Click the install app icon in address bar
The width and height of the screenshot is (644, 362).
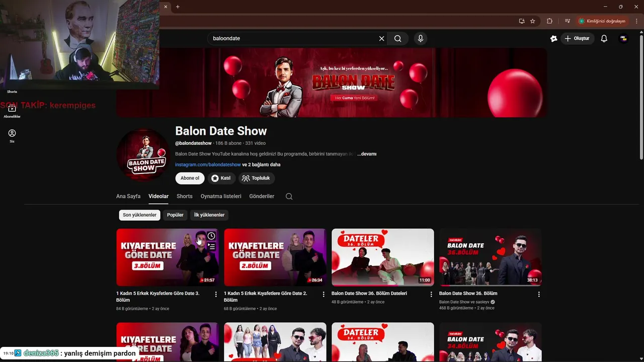coord(522,21)
